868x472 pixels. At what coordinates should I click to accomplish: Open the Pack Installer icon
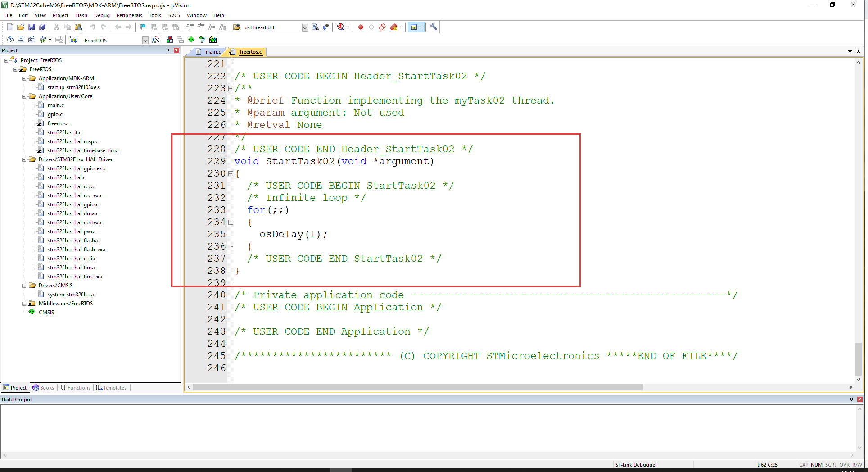(213, 40)
